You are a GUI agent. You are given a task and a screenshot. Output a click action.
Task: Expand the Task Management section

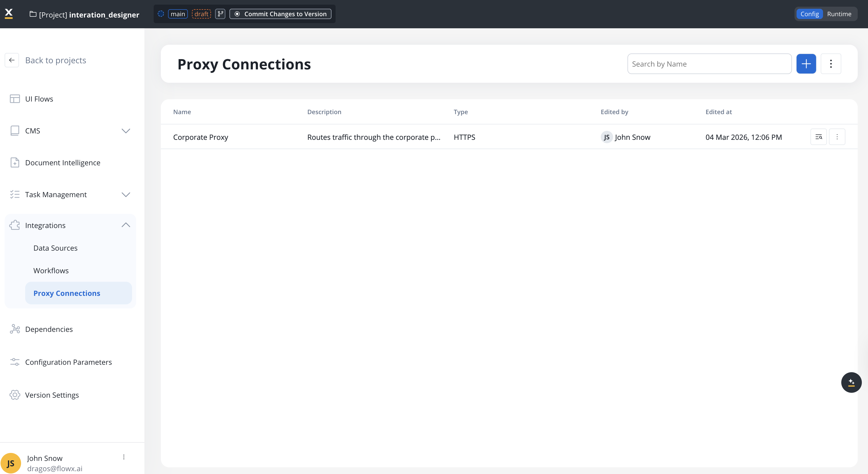(x=126, y=195)
